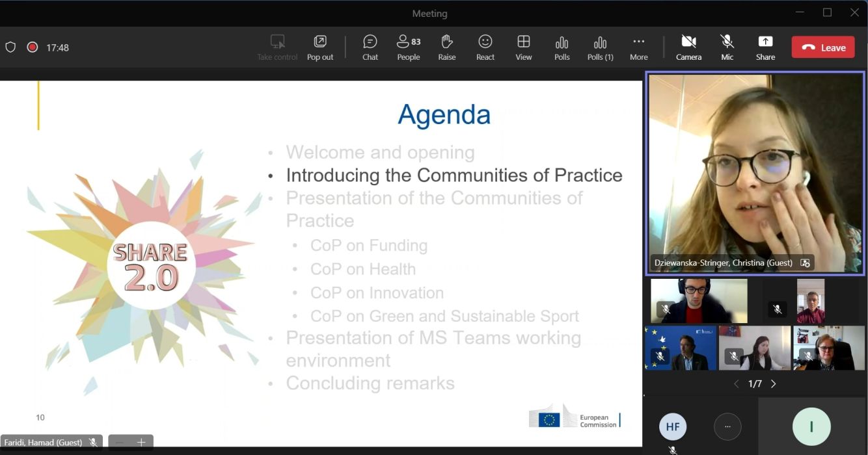
Task: Open the Polls app
Action: click(x=562, y=47)
